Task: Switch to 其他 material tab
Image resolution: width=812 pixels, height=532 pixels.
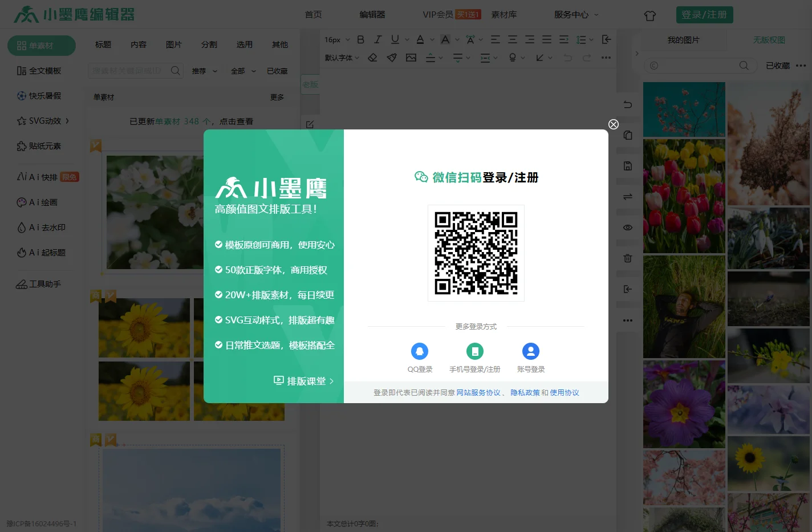Action: 280,44
